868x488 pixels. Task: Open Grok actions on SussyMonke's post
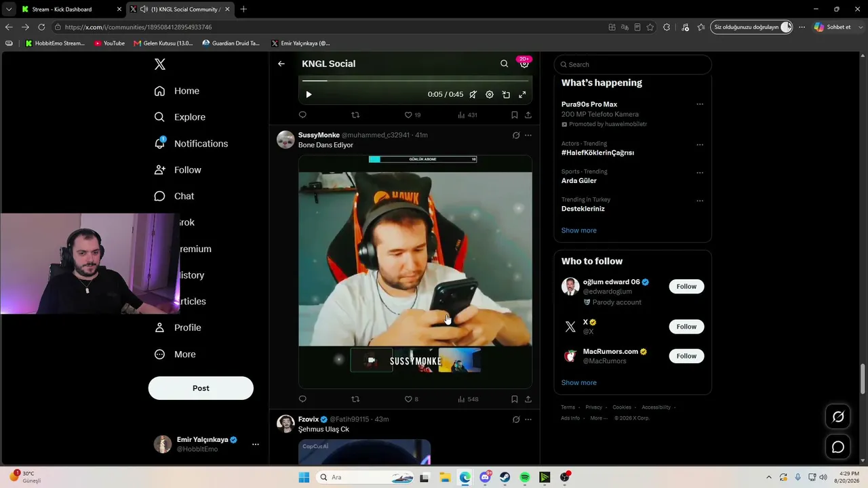516,136
